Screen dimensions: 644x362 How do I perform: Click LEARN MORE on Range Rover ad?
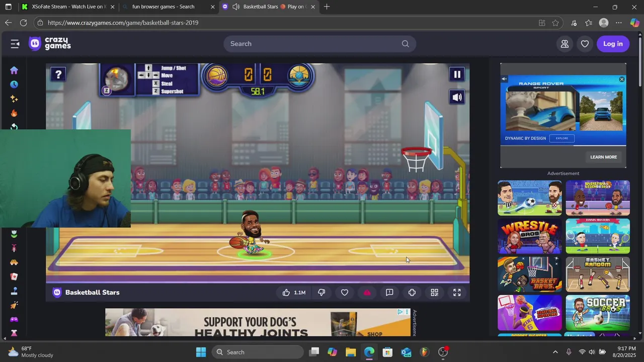point(603,157)
